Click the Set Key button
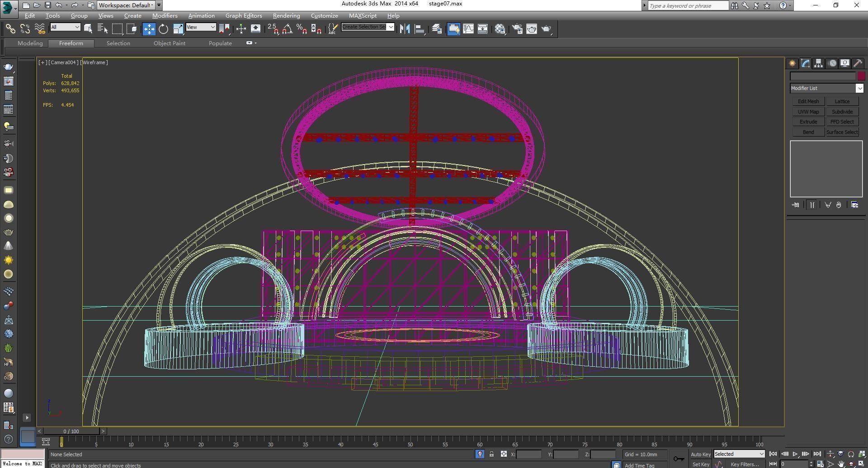This screenshot has width=868, height=468. 701,464
